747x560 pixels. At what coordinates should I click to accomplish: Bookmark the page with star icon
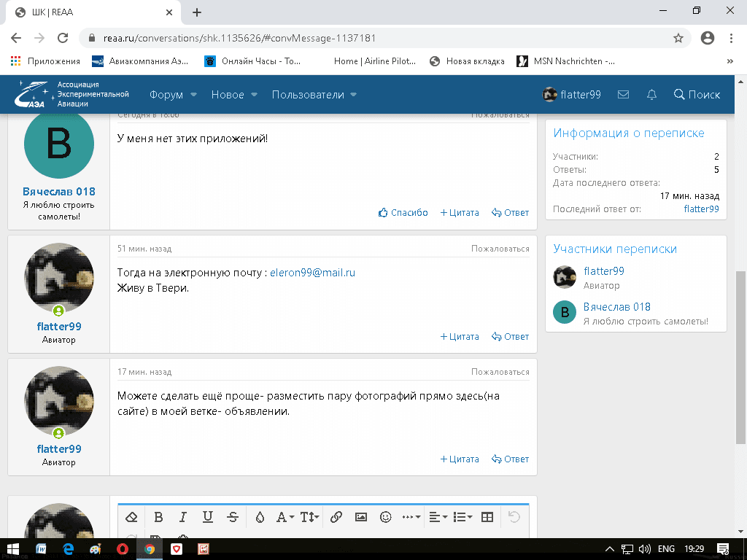[x=678, y=38]
